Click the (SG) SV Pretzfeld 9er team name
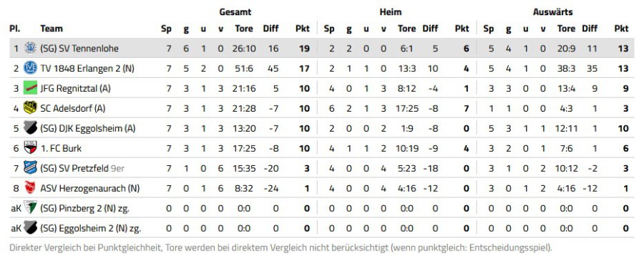Image resolution: width=644 pixels, height=259 pixels. (82, 168)
